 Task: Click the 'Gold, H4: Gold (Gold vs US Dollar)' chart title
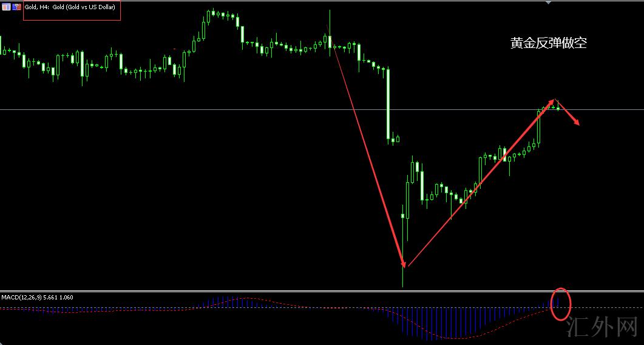(70, 7)
